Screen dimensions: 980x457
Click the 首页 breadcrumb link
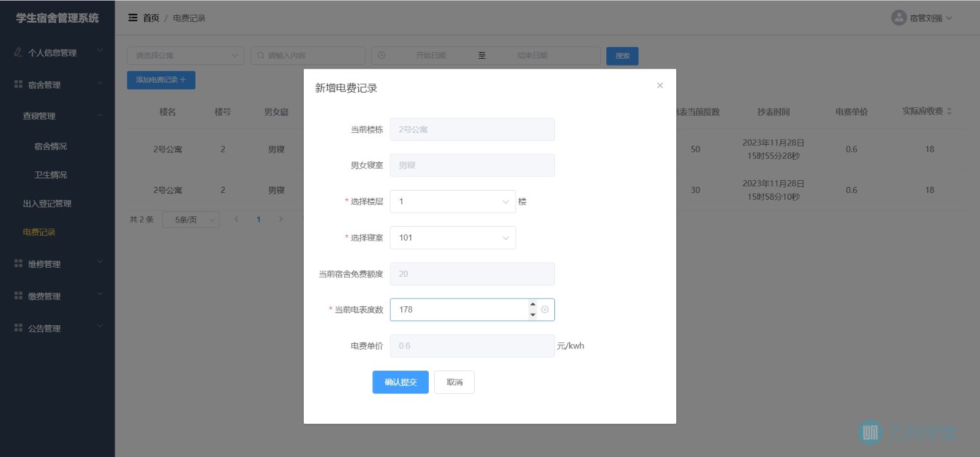151,18
